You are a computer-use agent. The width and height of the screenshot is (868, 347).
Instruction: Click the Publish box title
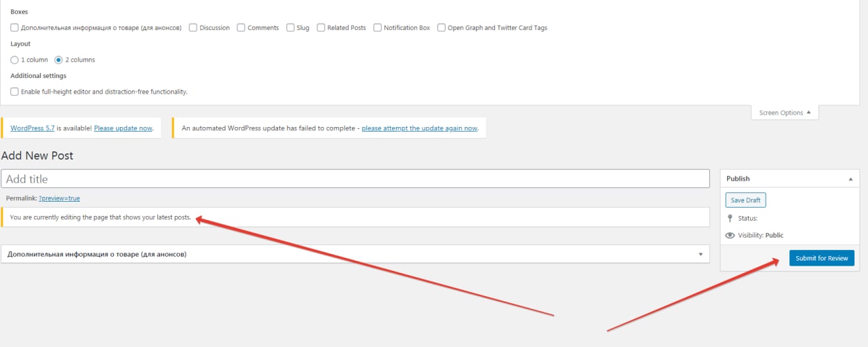[738, 179]
